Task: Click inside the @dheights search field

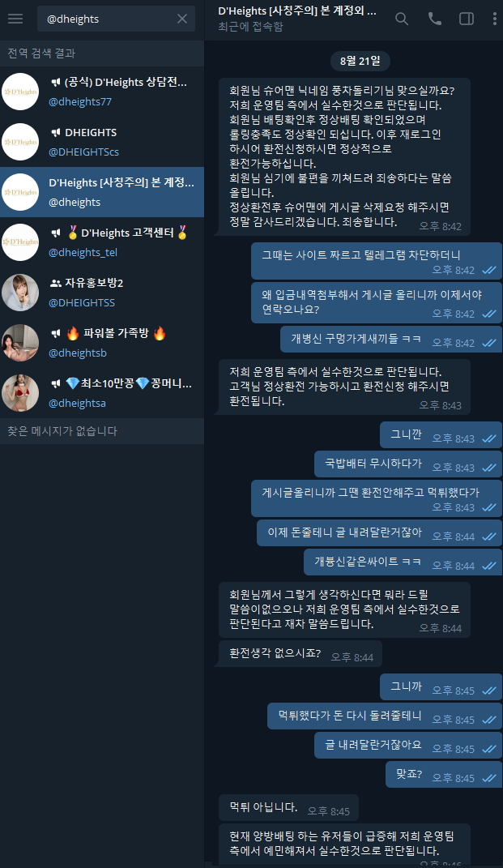Action: tap(109, 19)
